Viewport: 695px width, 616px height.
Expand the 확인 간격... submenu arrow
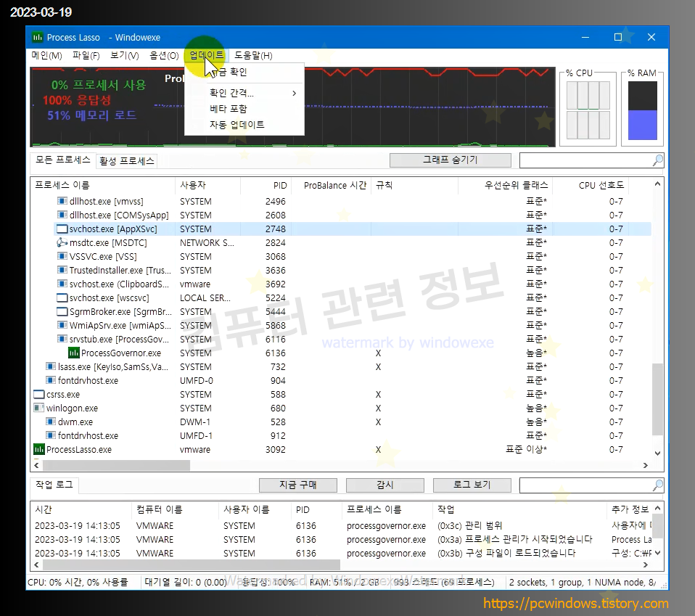coord(294,93)
